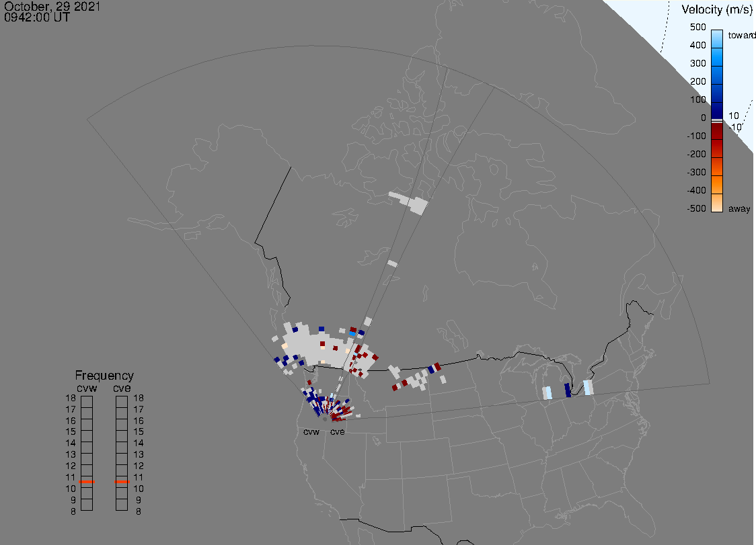The width and height of the screenshot is (756, 545).
Task: Pick the 200–300 bright blue color segment
Action: point(717,75)
